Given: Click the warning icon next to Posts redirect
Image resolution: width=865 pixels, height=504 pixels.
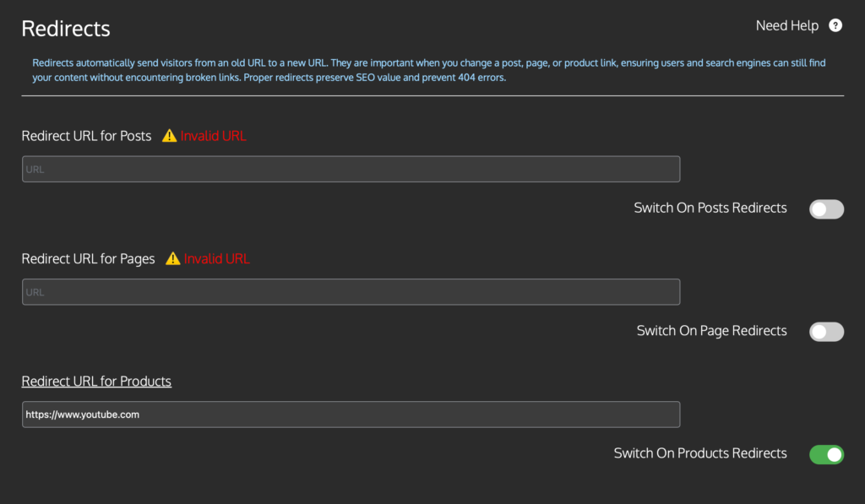Looking at the screenshot, I should pyautogui.click(x=169, y=135).
